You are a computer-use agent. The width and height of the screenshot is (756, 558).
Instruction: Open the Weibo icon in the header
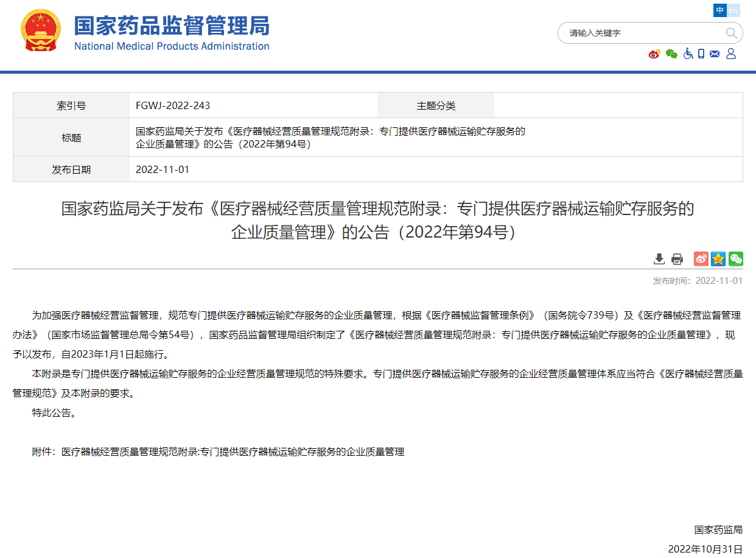click(654, 54)
